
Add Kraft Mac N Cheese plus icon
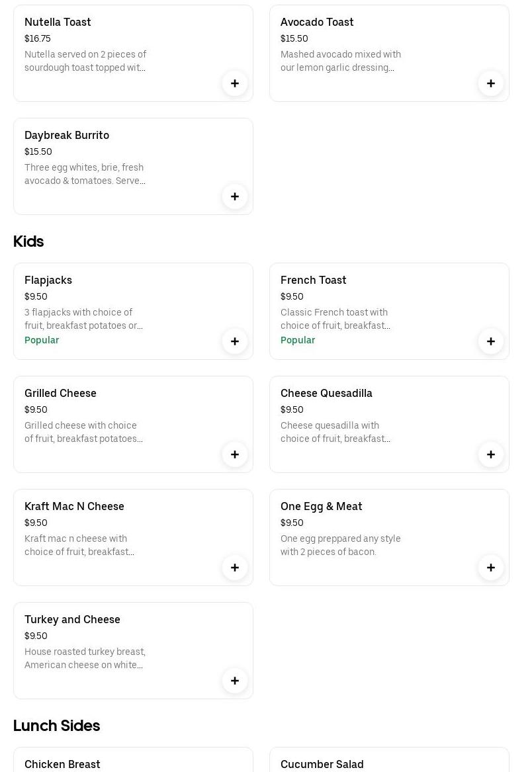pyautogui.click(x=235, y=568)
